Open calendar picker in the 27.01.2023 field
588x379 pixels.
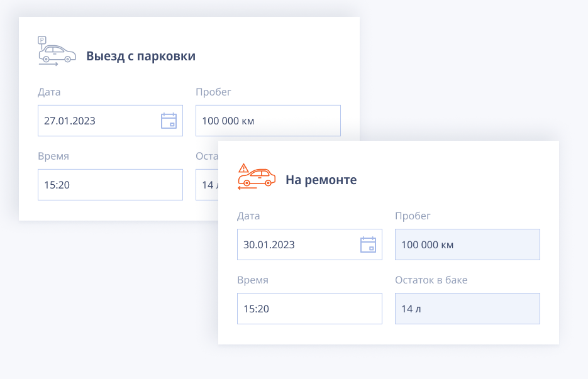[x=169, y=121]
